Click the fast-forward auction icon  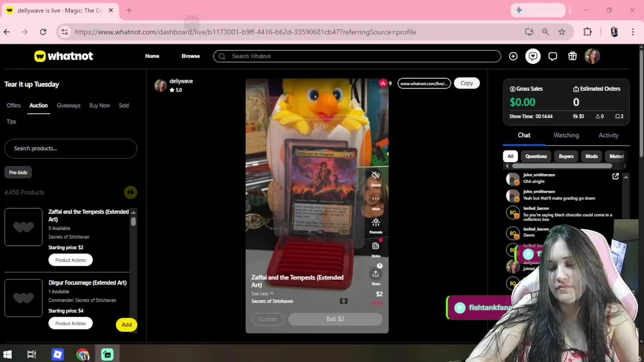pyautogui.click(x=130, y=192)
